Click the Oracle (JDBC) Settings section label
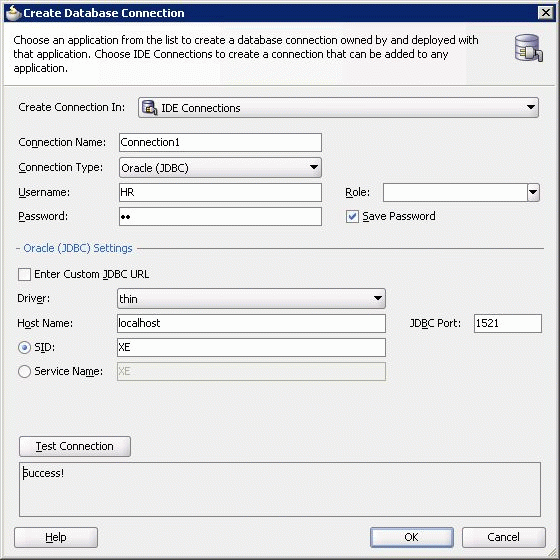 tap(78, 248)
